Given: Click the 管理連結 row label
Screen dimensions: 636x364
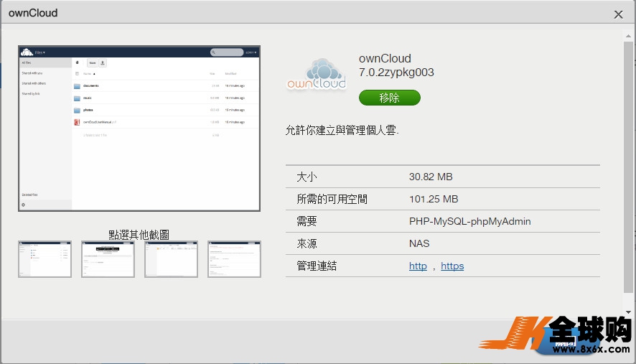Looking at the screenshot, I should click(x=317, y=266).
